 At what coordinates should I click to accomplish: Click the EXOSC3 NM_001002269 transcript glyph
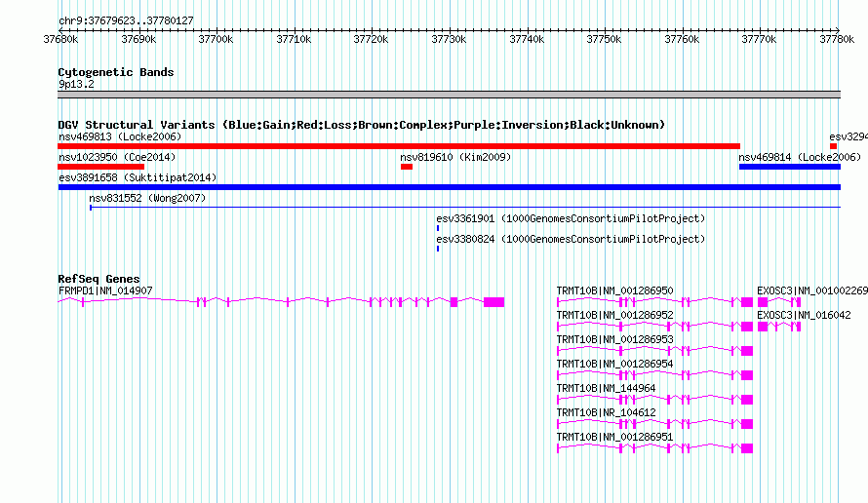[x=779, y=302]
